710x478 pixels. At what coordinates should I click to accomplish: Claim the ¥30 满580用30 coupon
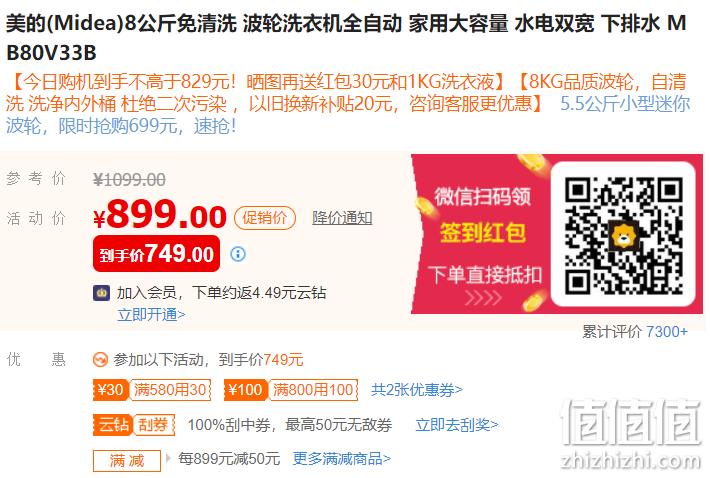[x=152, y=390]
